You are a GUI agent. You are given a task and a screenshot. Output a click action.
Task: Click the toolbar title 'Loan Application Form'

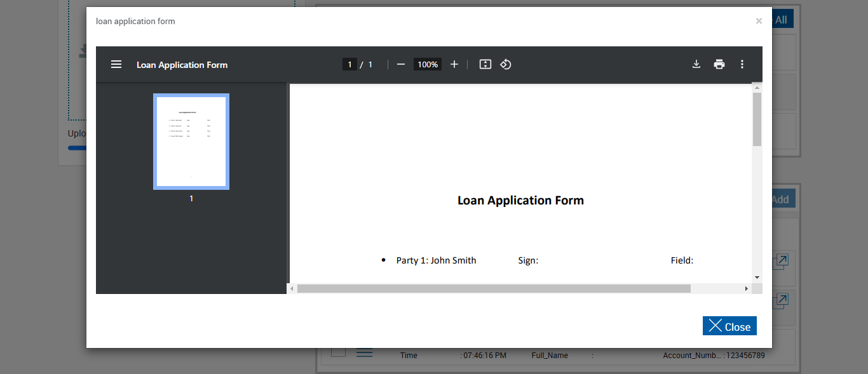click(x=182, y=65)
